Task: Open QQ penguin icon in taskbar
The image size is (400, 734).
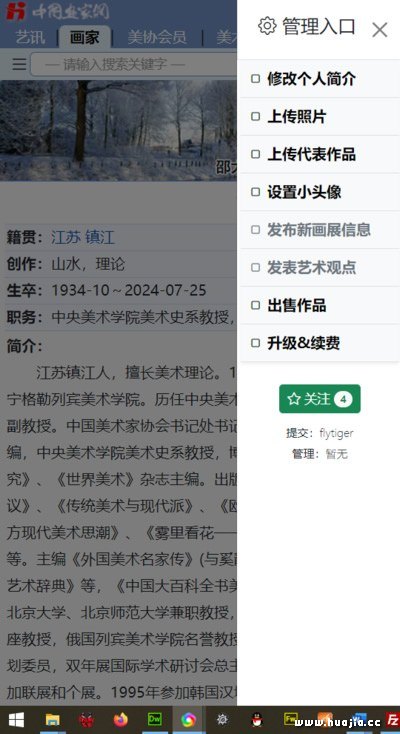Action: 257,719
